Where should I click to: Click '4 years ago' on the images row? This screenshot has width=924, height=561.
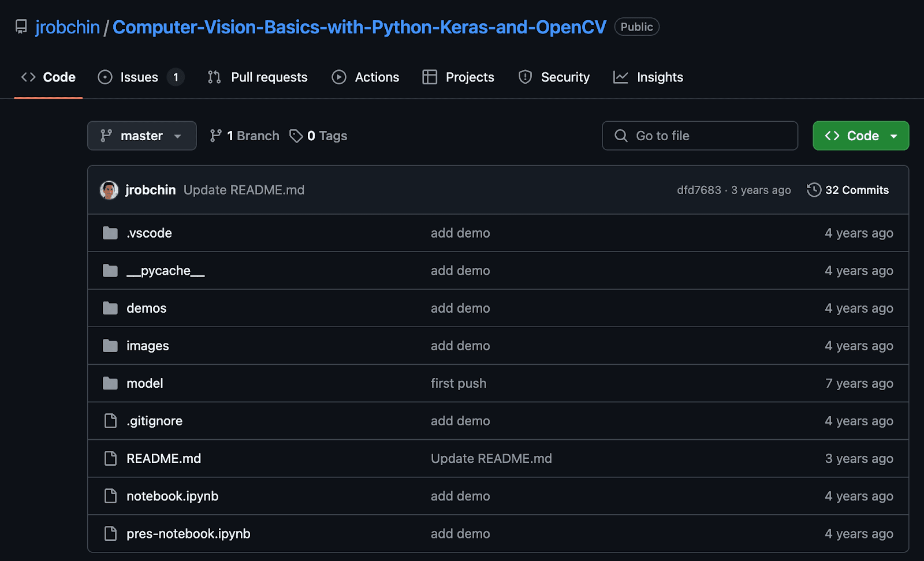click(859, 346)
